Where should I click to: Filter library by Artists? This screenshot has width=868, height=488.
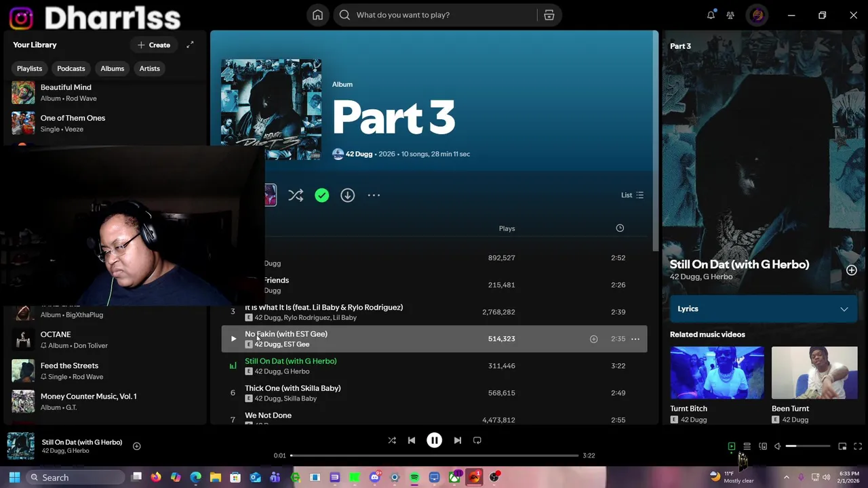click(x=150, y=68)
